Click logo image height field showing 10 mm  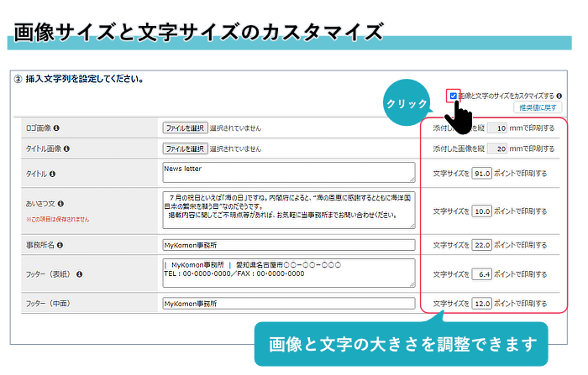click(x=497, y=128)
